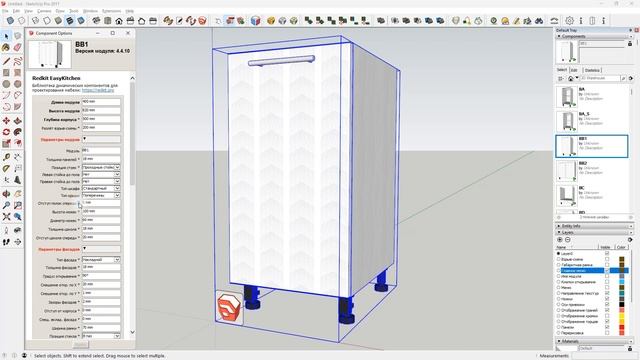Image resolution: width=640 pixels, height=360 pixels.
Task: Collapse the Components tray panel
Action: pyautogui.click(x=559, y=36)
